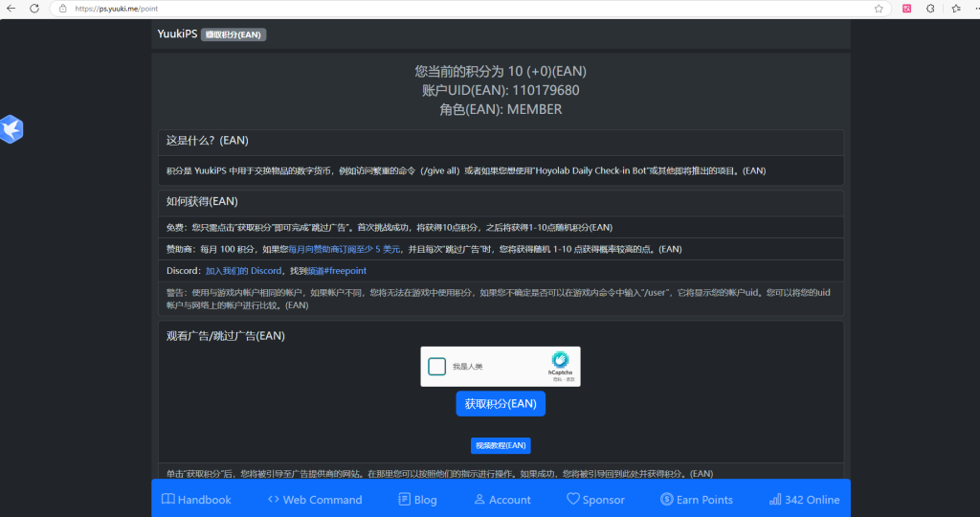Click the Sponsor heart icon
This screenshot has width=980, height=517.
[573, 499]
